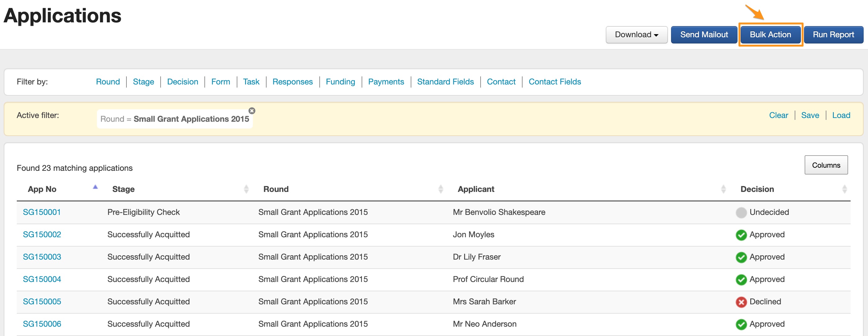The width and height of the screenshot is (868, 336).
Task: Open the Decision filter option
Action: [x=182, y=82]
